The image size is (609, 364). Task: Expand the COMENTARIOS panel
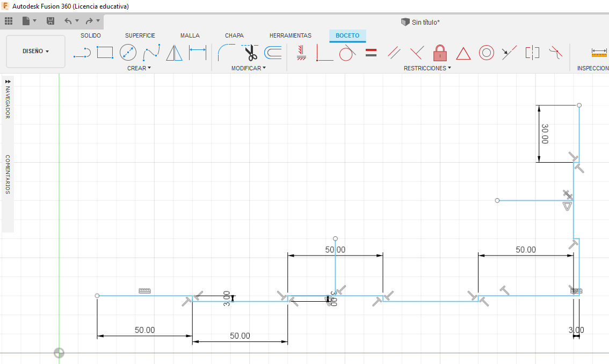tap(8, 174)
